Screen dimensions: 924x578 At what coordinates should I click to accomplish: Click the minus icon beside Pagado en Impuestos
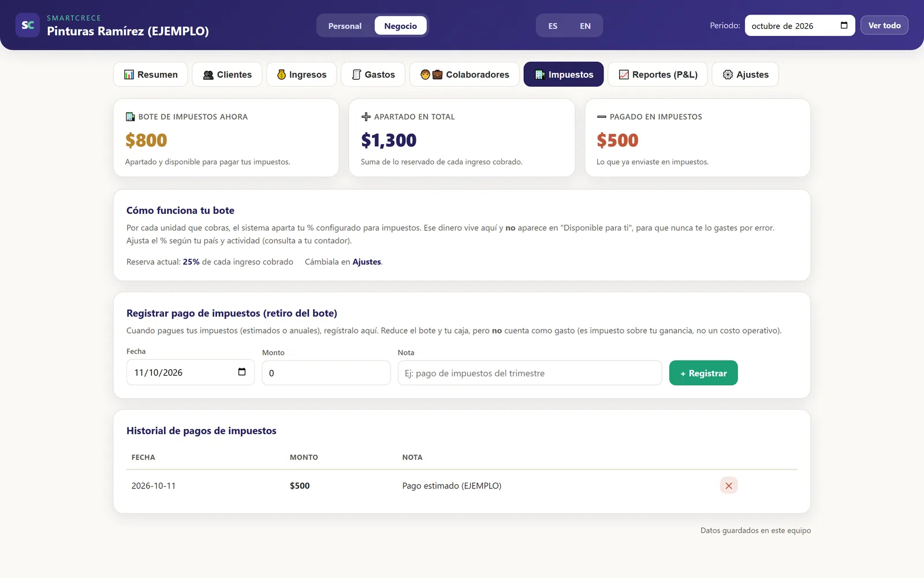tap(602, 117)
